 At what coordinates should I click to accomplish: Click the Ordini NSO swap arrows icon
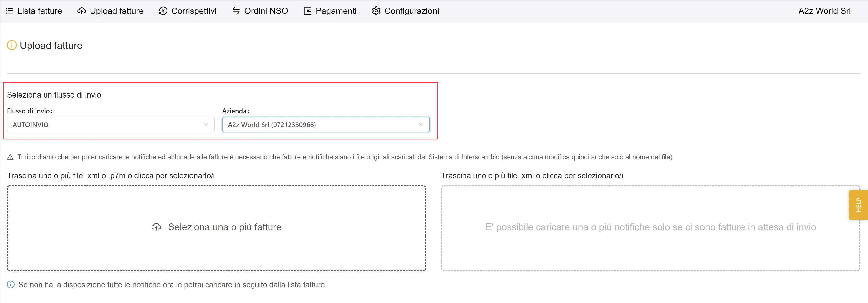(x=236, y=11)
